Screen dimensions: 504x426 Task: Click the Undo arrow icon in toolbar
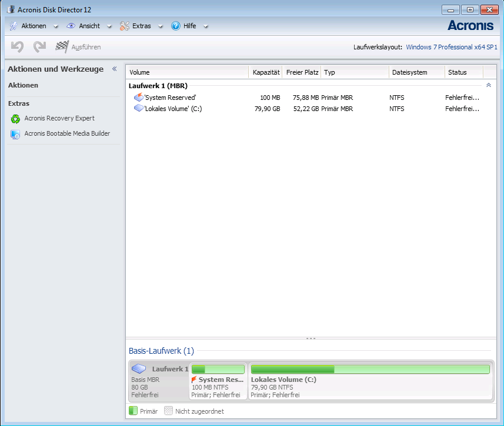point(18,46)
